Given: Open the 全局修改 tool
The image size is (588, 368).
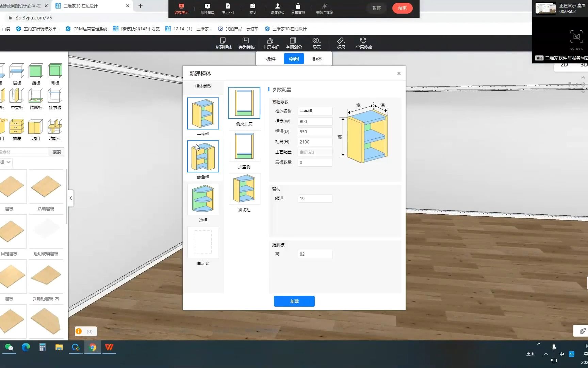Looking at the screenshot, I should tap(363, 43).
